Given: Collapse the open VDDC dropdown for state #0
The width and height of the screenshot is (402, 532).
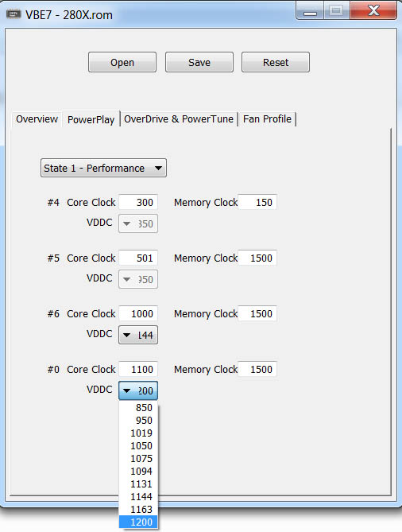Looking at the screenshot, I should click(138, 390).
